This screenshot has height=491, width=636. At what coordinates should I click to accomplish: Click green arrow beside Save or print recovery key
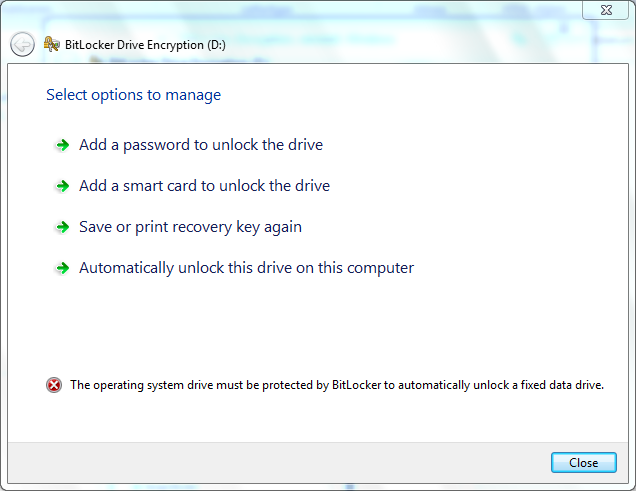click(x=62, y=227)
